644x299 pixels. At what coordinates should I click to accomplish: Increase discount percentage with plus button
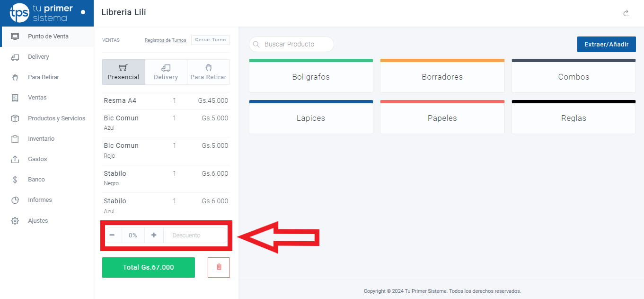point(154,235)
